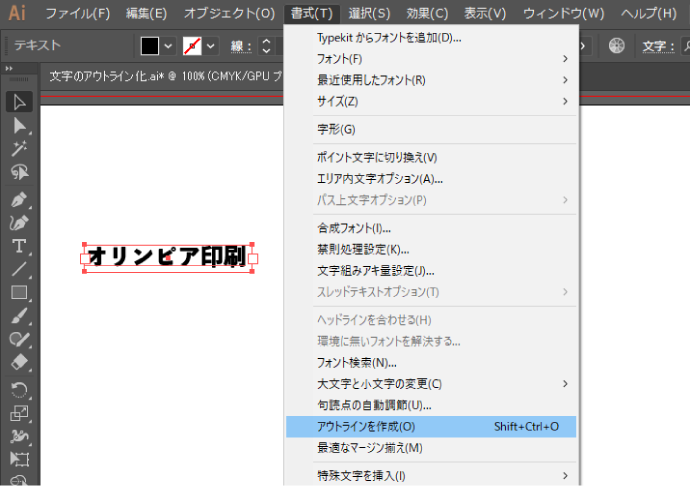Click the text frame out port handle
This screenshot has width=690, height=486.
[253, 258]
